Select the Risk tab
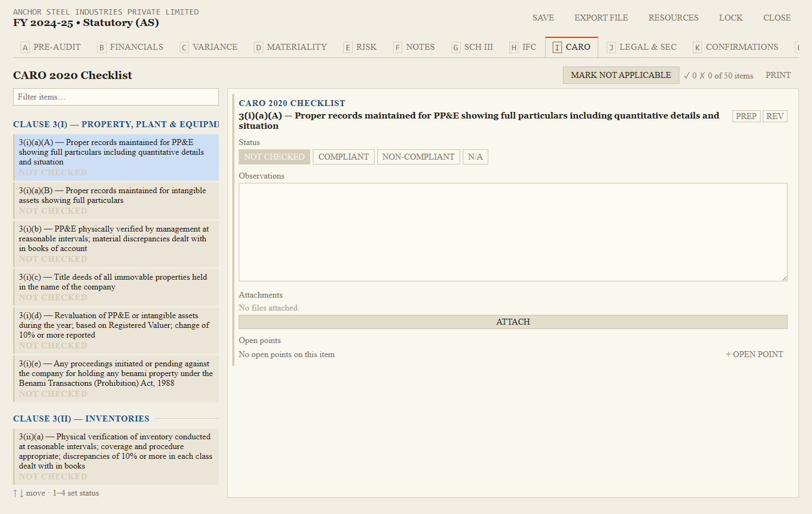812x514 pixels. click(x=361, y=47)
